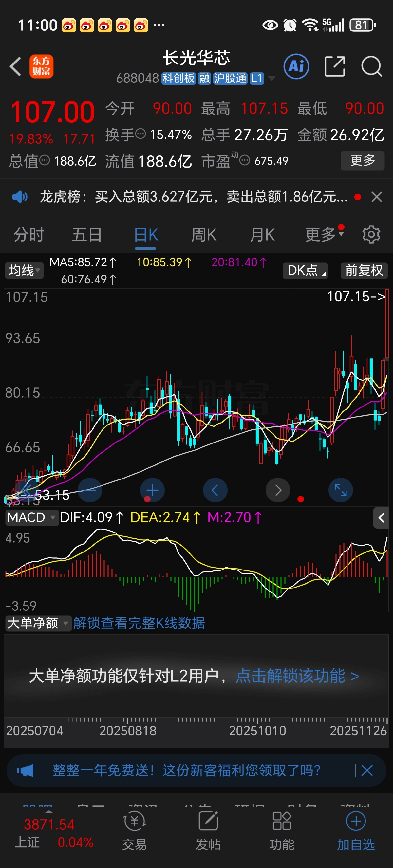The image size is (393, 868).
Task: Switch to 月K tab
Action: 262,235
